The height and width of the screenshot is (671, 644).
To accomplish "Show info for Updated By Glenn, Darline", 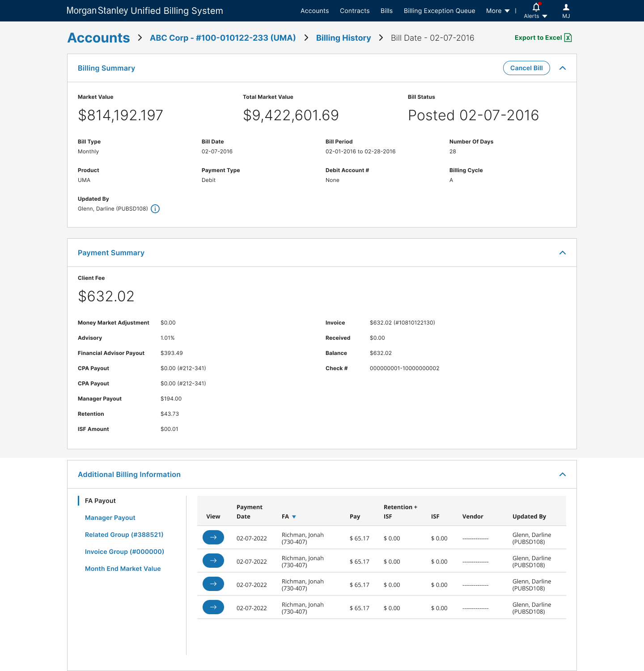I will click(155, 209).
